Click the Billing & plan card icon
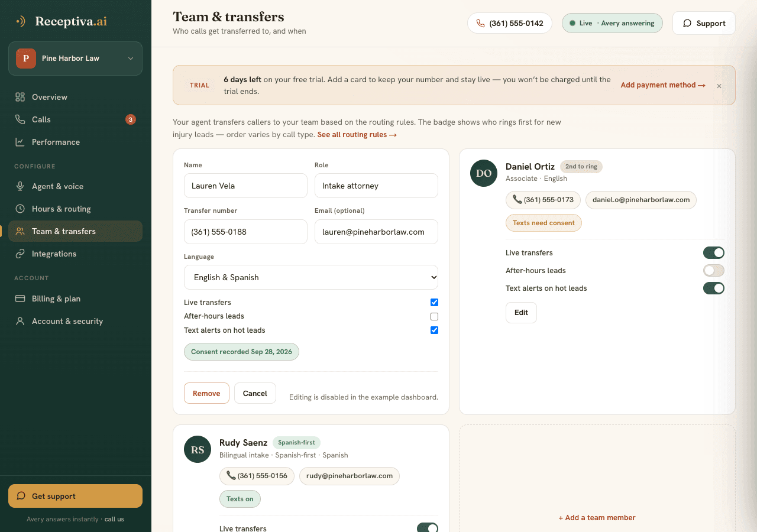This screenshot has width=757, height=532. pos(20,299)
